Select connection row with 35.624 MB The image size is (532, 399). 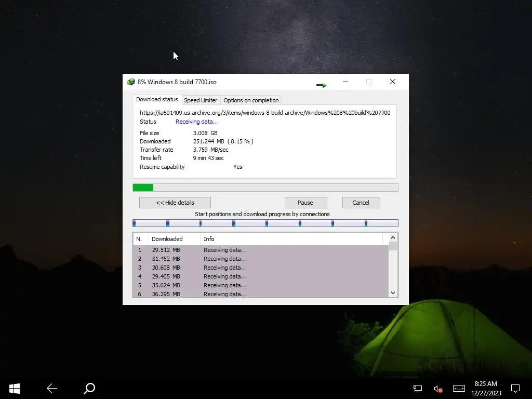261,285
